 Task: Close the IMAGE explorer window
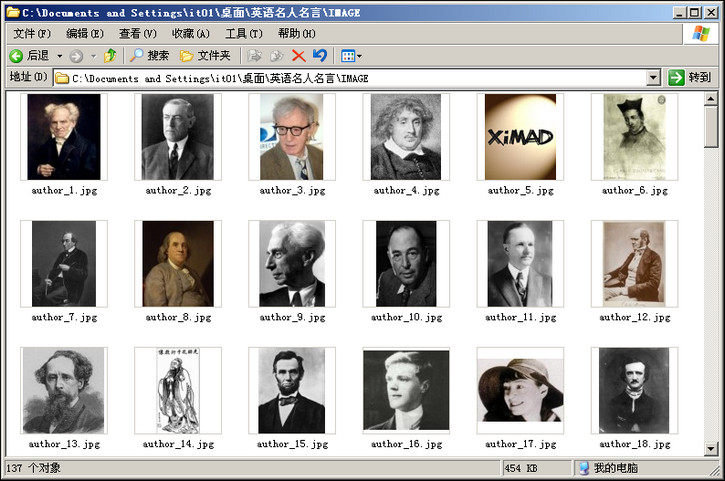(x=711, y=12)
